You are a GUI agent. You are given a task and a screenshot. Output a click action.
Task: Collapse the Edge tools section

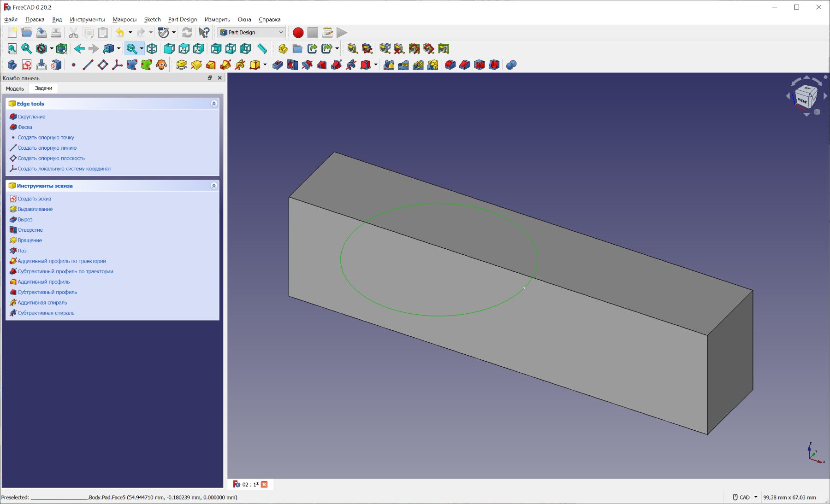pos(213,104)
